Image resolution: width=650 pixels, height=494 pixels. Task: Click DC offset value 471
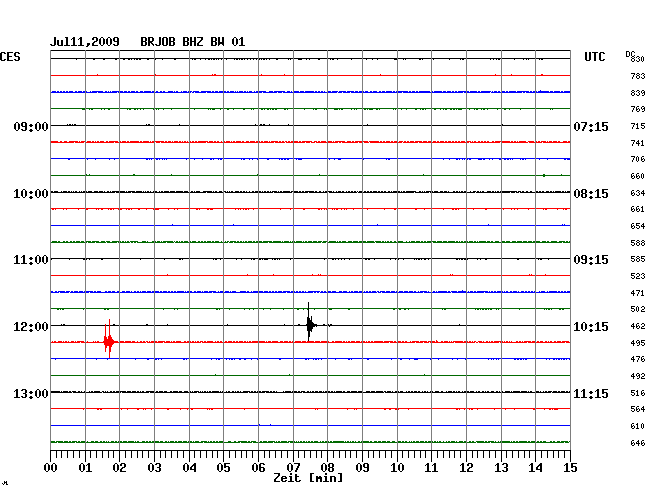click(638, 293)
